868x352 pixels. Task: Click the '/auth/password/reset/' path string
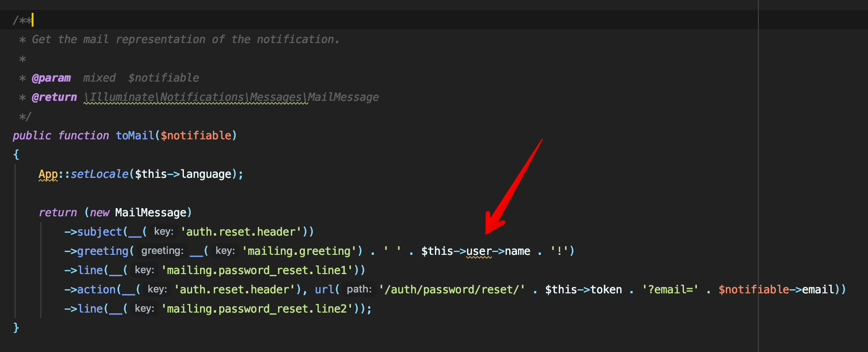452,290
